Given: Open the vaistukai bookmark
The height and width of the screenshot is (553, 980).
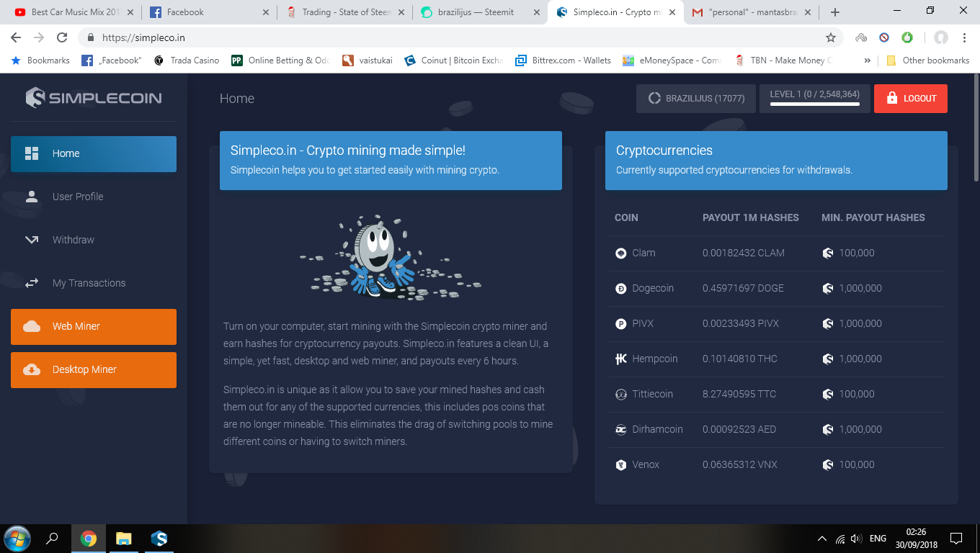Looking at the screenshot, I should tap(367, 60).
